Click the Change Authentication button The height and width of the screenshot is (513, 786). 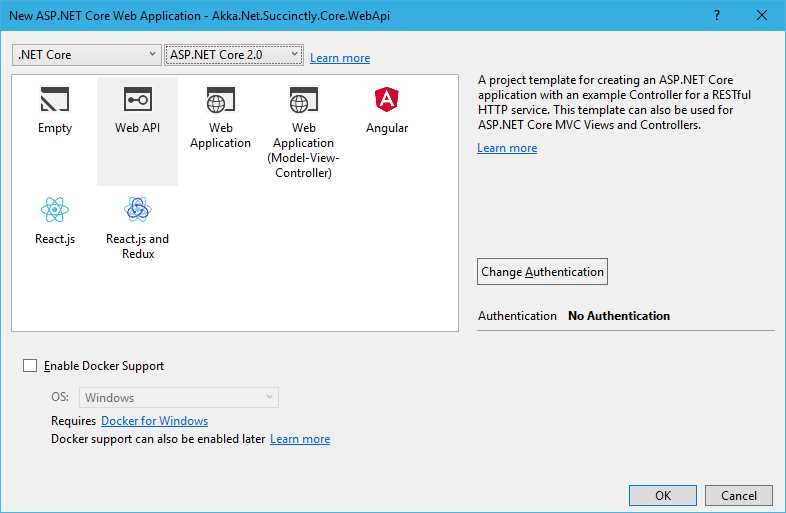pos(542,272)
